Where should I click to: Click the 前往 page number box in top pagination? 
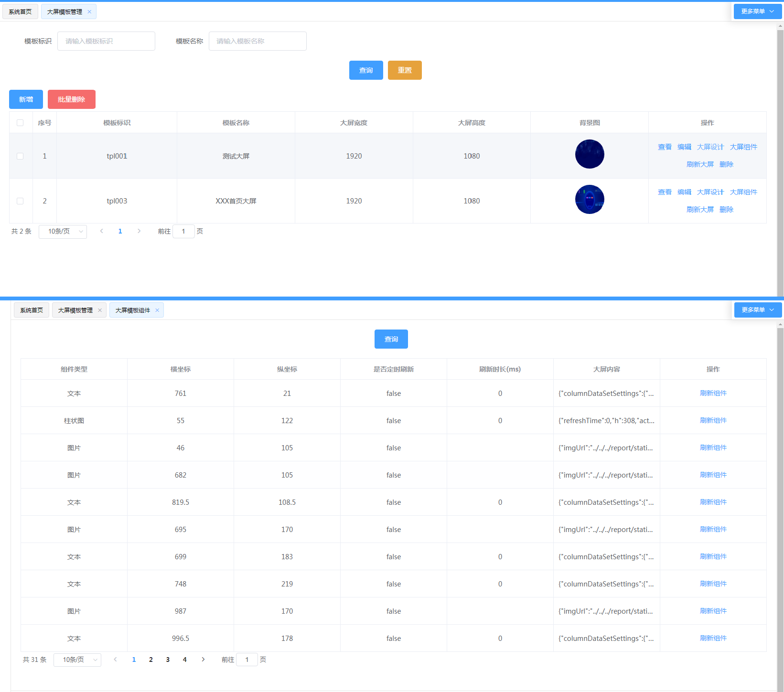point(183,231)
